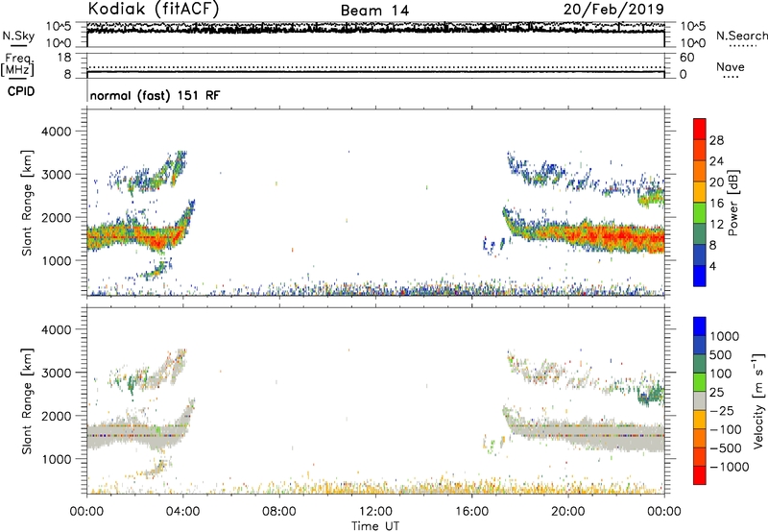Click the '-1000' velocity colorbar tick value
Image resolution: width=768 pixels, height=532 pixels.
(x=730, y=467)
